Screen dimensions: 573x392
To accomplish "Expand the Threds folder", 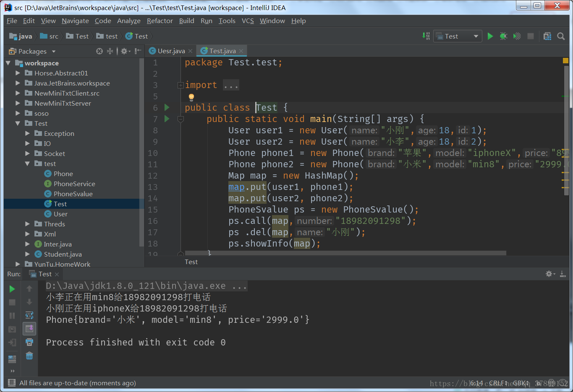I will 27,224.
